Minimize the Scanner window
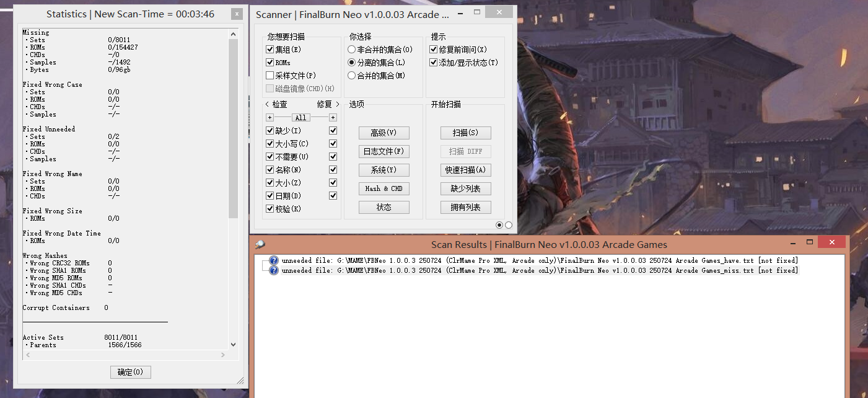Image resolution: width=868 pixels, height=398 pixels. [459, 12]
